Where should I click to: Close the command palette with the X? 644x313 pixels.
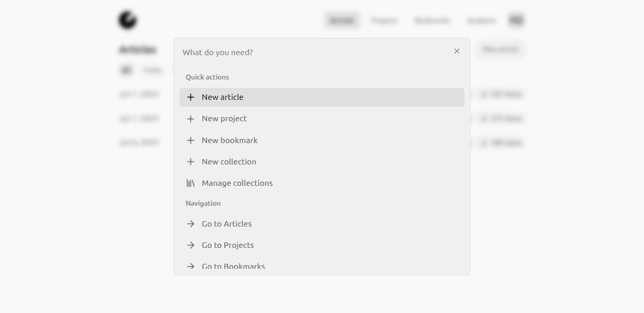pyautogui.click(x=457, y=51)
